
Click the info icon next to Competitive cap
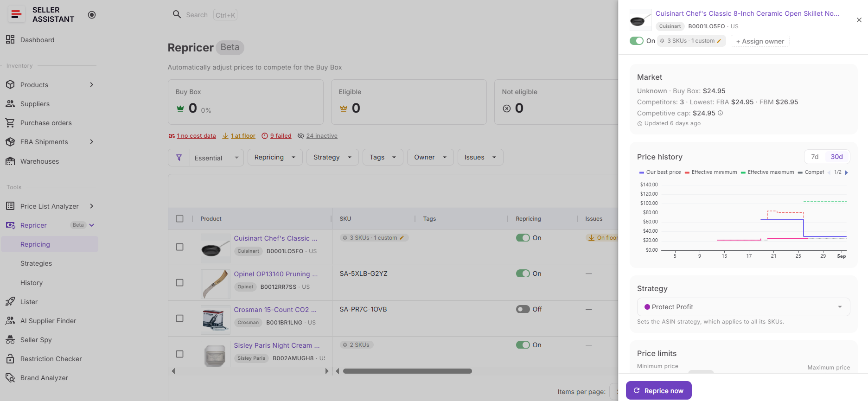[720, 113]
